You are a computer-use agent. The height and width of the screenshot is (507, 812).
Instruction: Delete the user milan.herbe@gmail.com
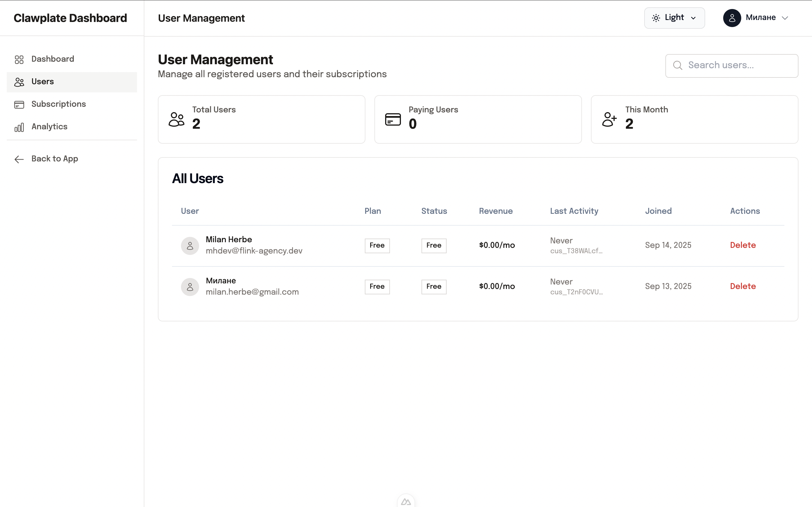click(x=743, y=286)
